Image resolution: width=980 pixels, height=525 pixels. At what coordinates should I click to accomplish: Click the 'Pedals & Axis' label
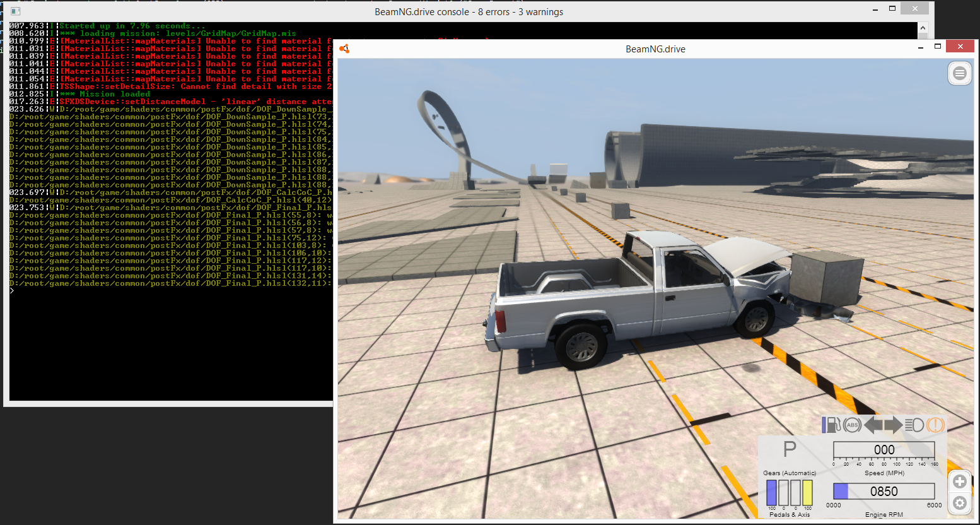(790, 515)
